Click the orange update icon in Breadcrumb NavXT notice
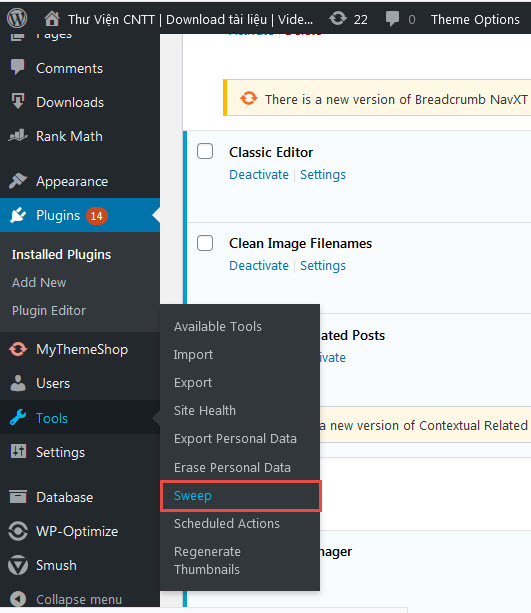 [249, 98]
